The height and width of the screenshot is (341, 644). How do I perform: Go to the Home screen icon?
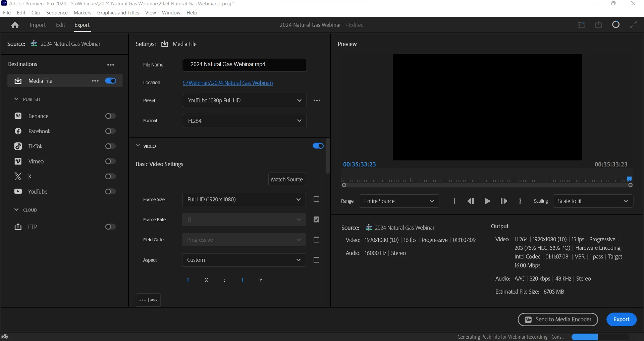[15, 25]
